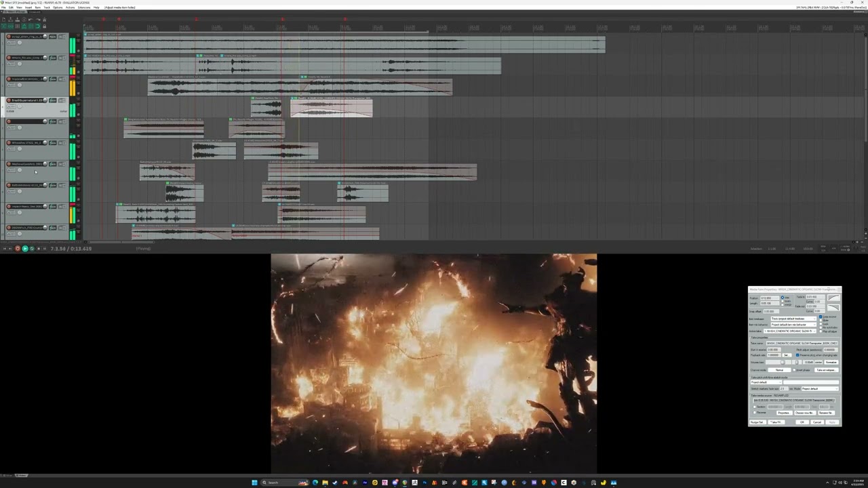Viewport: 868px width, 488px height.
Task: Record-arm the first track in list
Action: coord(9,37)
